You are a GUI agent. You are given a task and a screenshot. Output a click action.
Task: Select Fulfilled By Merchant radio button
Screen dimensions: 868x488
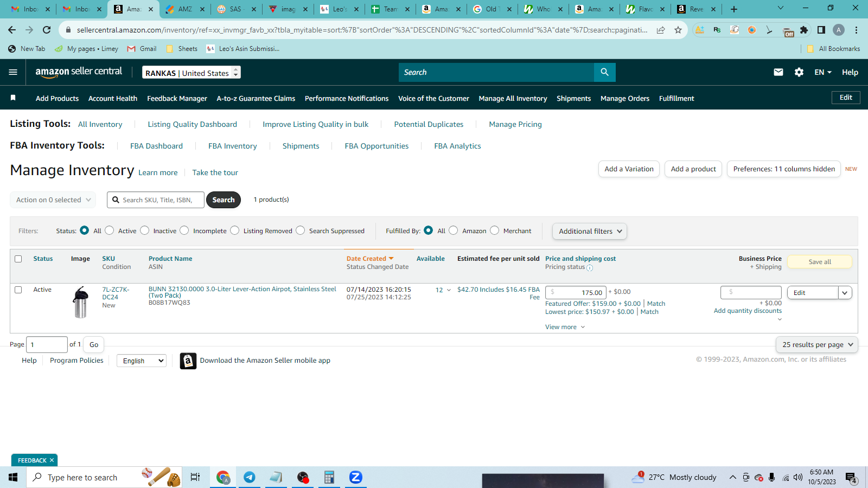coord(495,230)
